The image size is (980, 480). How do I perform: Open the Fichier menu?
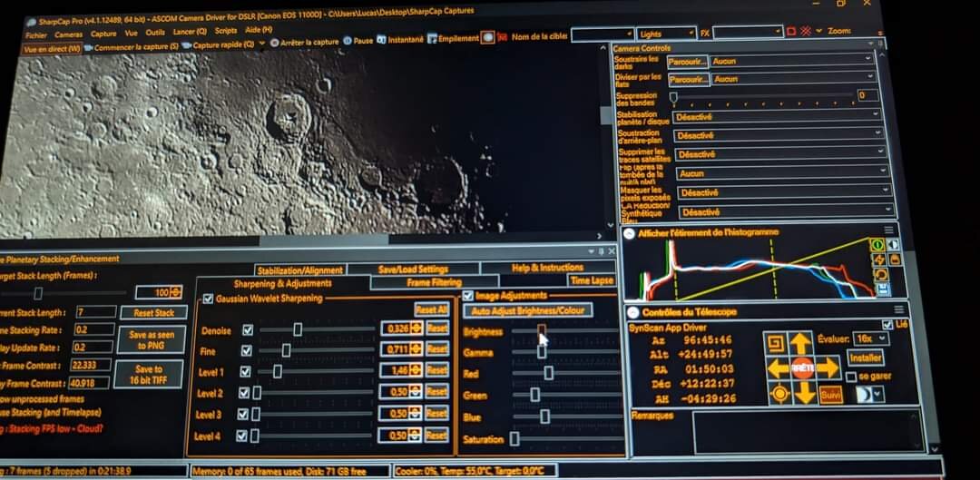click(36, 35)
